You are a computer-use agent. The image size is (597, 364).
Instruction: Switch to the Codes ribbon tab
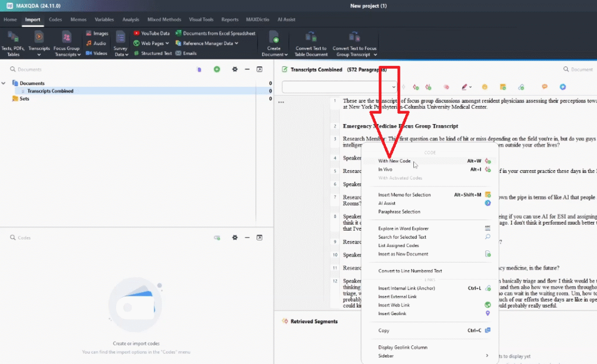click(55, 20)
